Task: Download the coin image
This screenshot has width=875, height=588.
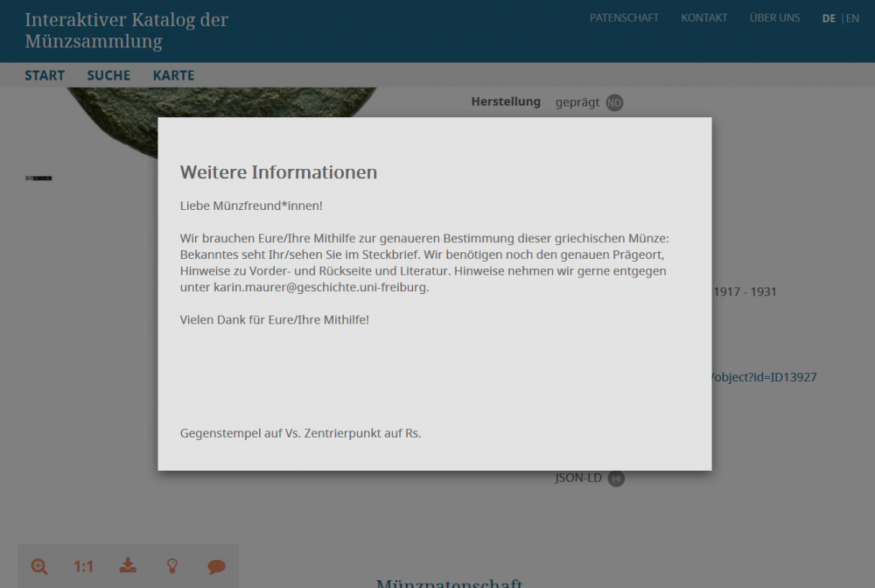Action: click(x=129, y=565)
